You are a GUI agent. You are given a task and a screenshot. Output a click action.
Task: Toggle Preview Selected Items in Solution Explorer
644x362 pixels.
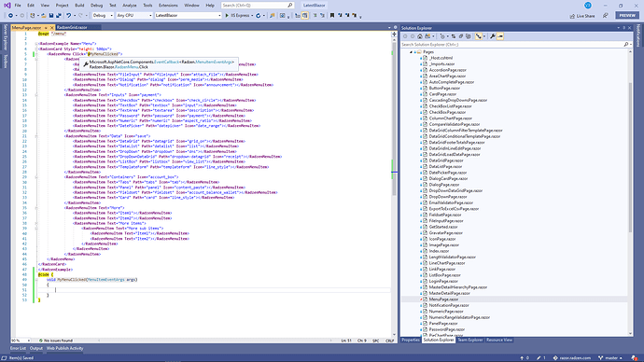[x=500, y=36]
